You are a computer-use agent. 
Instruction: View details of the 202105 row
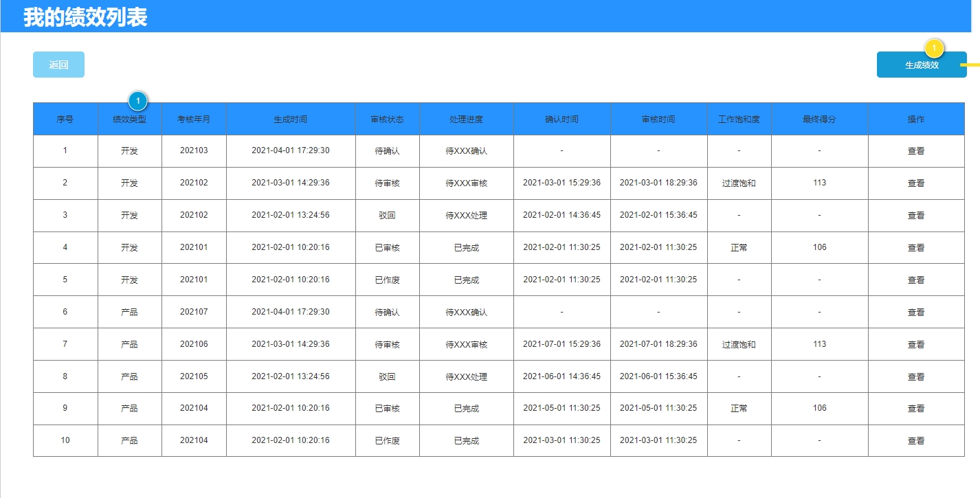tap(916, 377)
